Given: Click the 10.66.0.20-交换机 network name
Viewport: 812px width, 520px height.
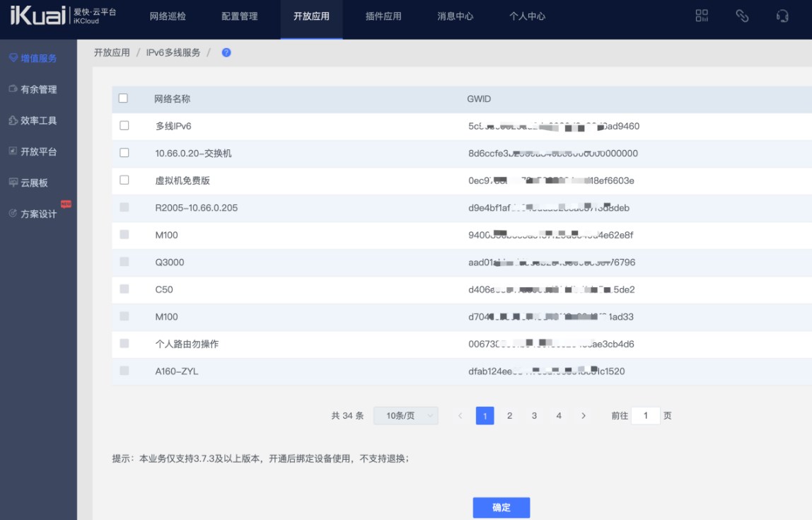Looking at the screenshot, I should 193,154.
